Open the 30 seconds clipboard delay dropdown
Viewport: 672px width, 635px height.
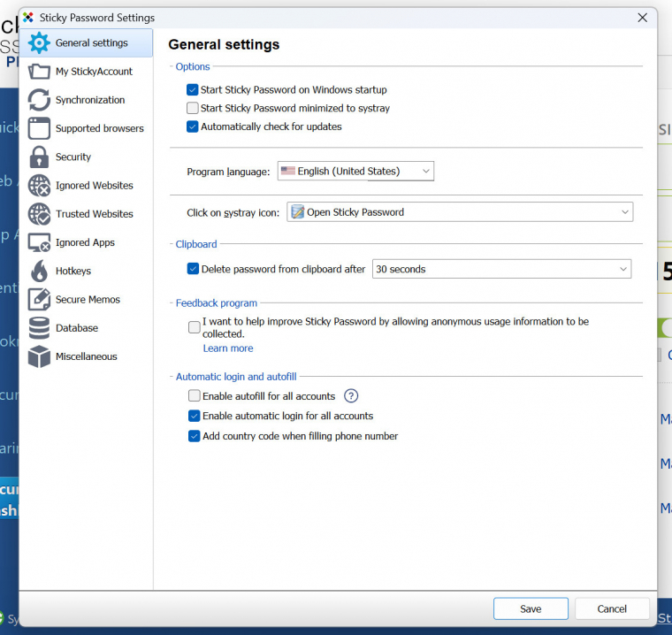point(501,269)
